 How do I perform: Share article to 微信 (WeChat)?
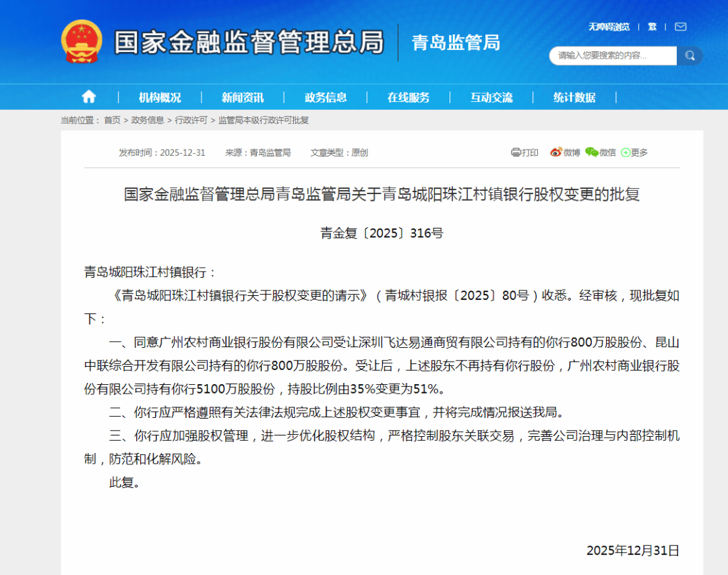[601, 152]
